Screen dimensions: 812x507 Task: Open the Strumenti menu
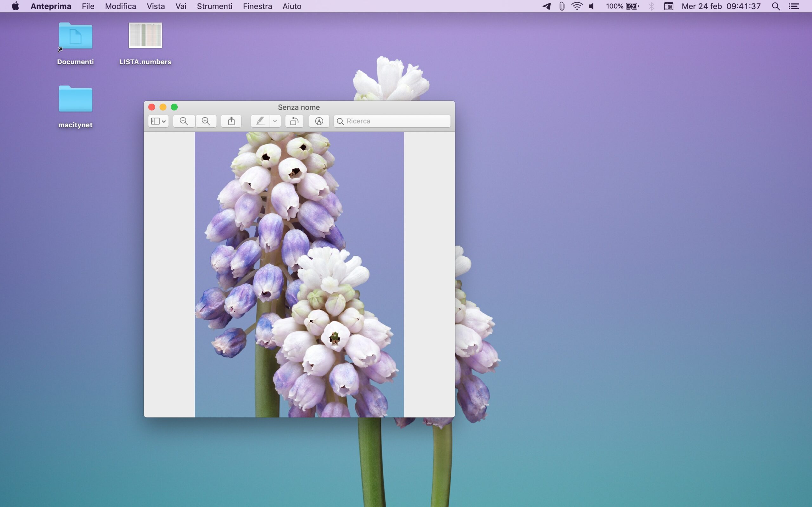214,6
